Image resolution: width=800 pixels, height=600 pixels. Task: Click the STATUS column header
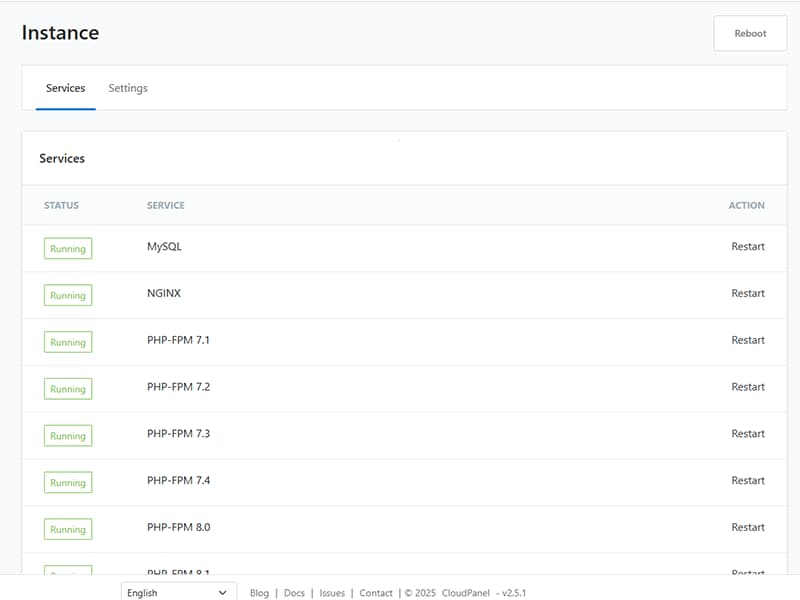(61, 206)
